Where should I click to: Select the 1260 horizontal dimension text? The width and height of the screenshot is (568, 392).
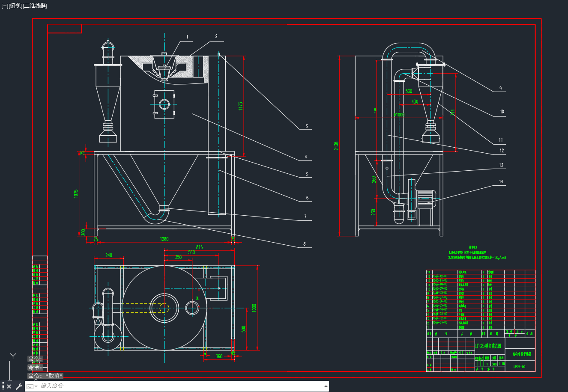(164, 239)
